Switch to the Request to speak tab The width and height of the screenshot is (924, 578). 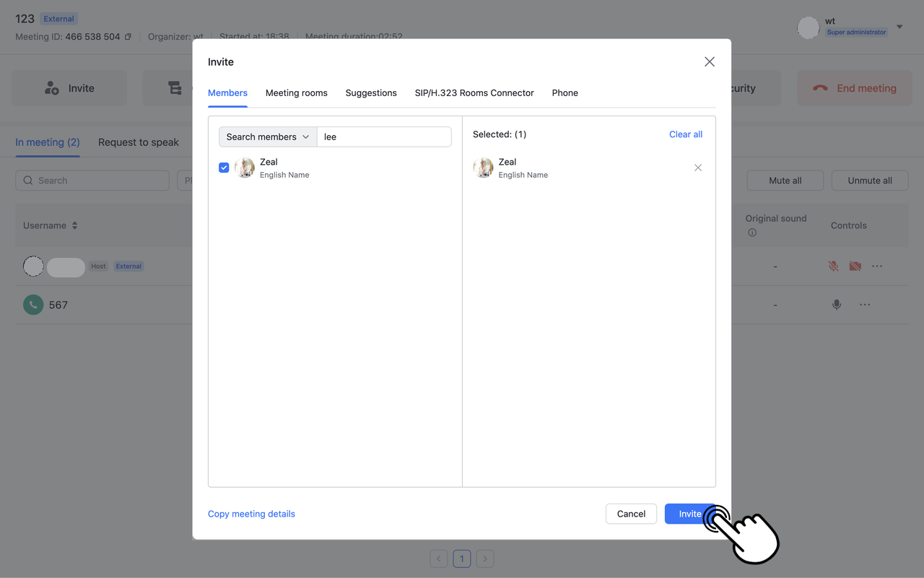click(139, 142)
